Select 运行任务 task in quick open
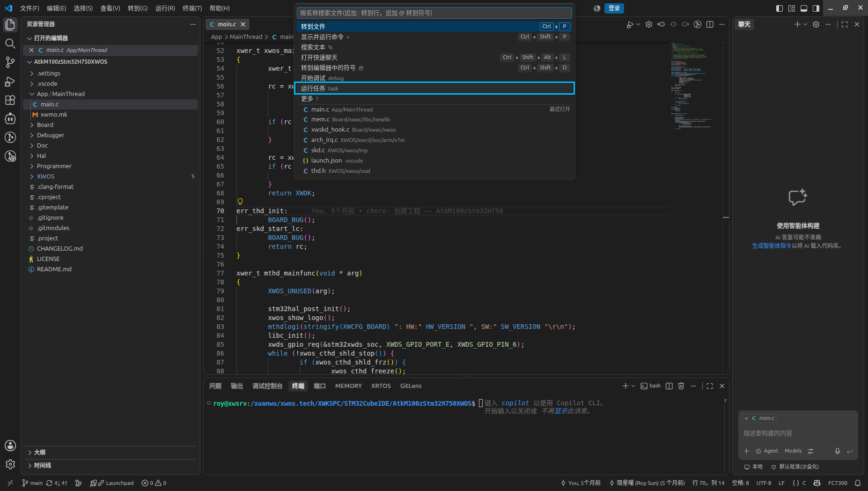868x491 pixels. point(434,89)
